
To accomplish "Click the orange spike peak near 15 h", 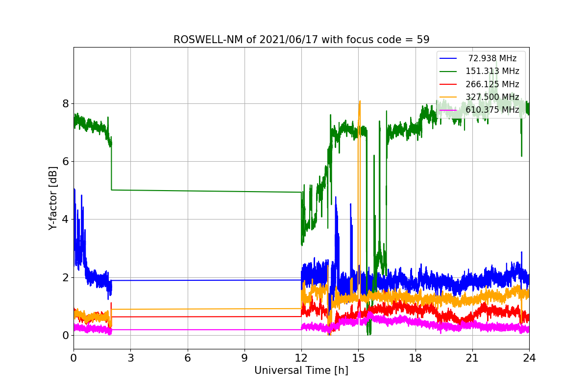I will point(360,102).
